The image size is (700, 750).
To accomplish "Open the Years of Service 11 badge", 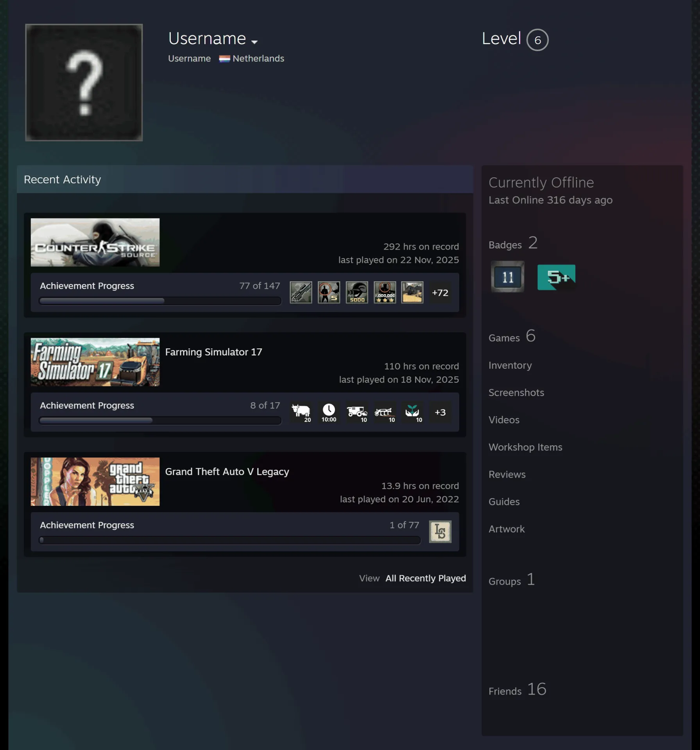I will [507, 277].
